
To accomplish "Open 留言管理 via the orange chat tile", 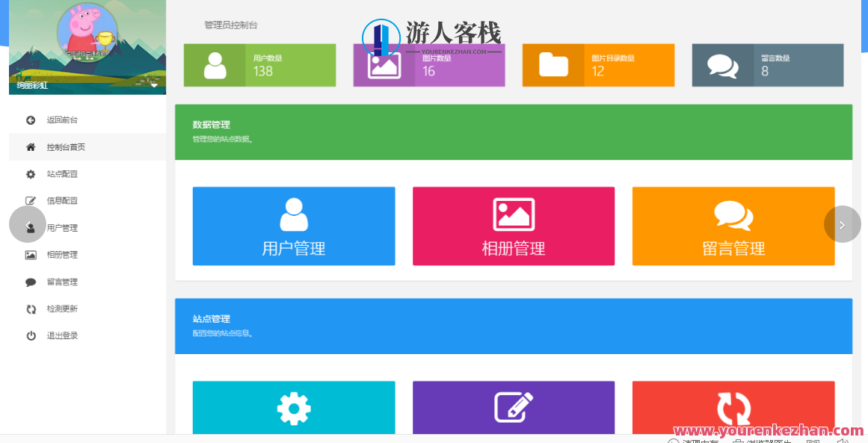I will [733, 226].
